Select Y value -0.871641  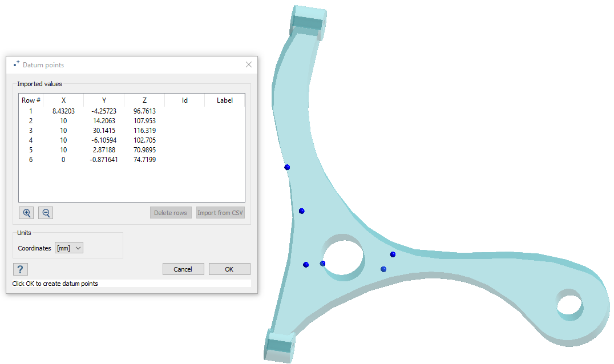click(x=104, y=160)
